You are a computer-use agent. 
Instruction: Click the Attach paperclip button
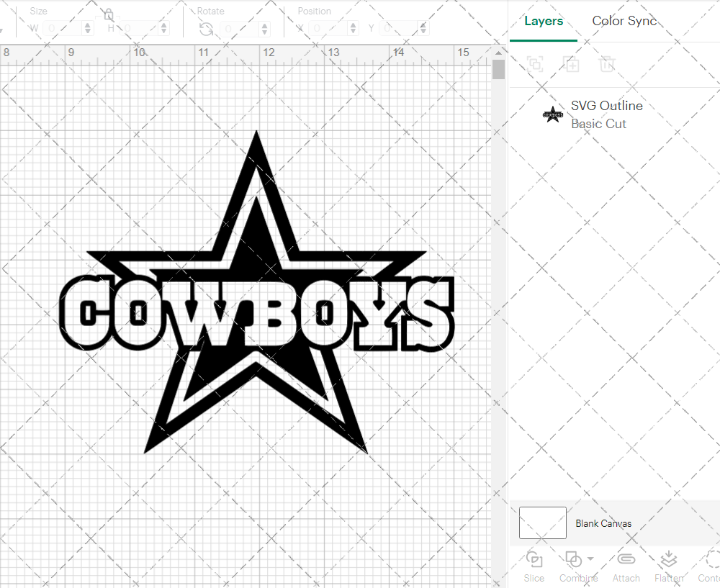pyautogui.click(x=626, y=567)
